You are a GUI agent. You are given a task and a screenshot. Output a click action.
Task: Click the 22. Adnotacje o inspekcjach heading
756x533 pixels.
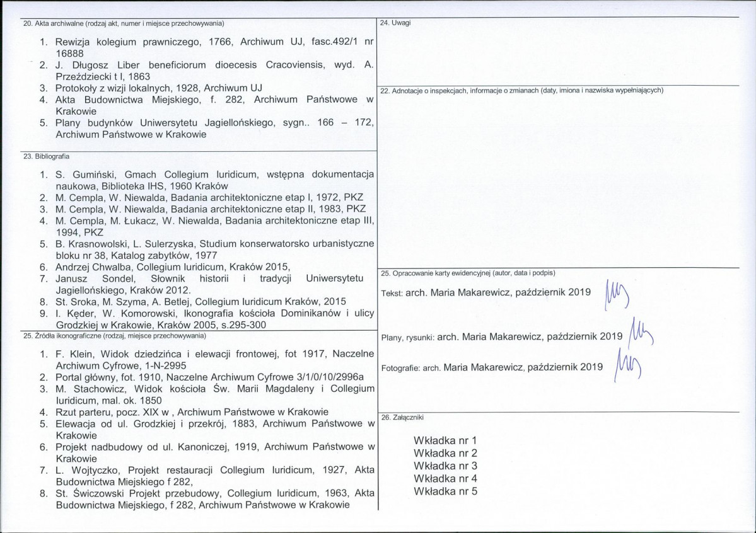522,91
